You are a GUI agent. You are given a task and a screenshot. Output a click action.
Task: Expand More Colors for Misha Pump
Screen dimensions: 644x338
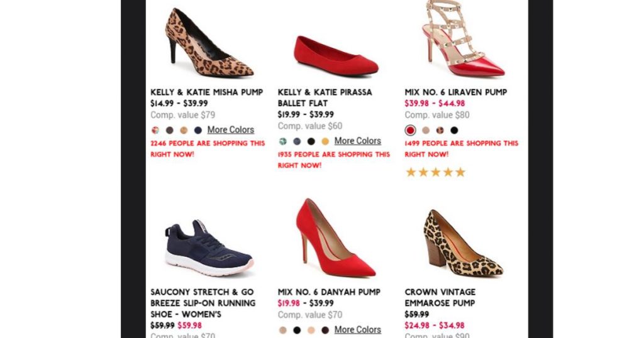[x=231, y=129]
